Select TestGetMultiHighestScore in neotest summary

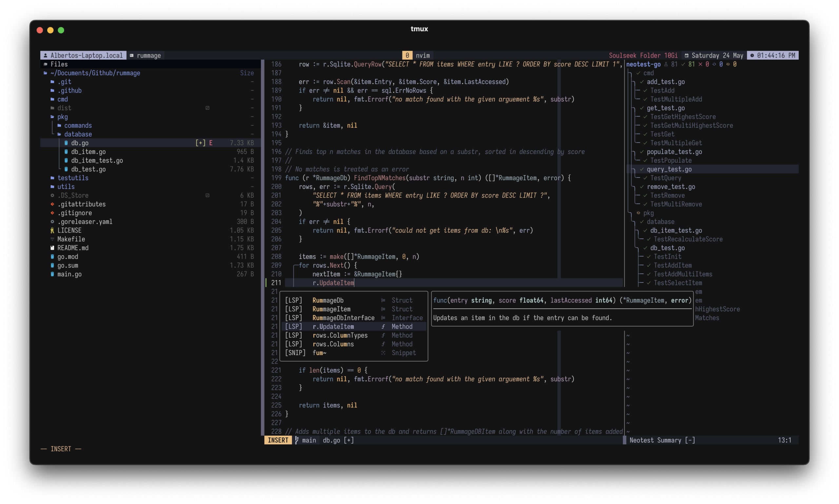[x=691, y=126]
